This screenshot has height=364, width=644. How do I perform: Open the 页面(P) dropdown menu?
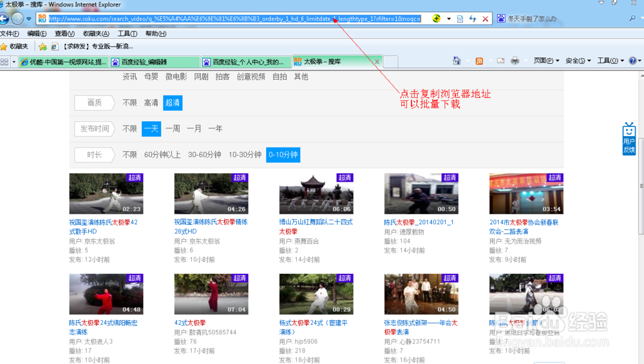tap(546, 61)
